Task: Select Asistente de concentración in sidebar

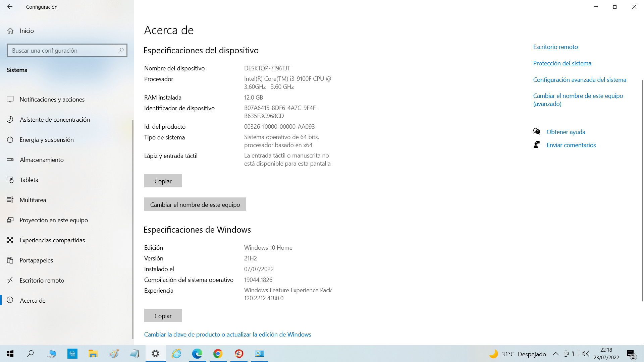Action: point(55,120)
